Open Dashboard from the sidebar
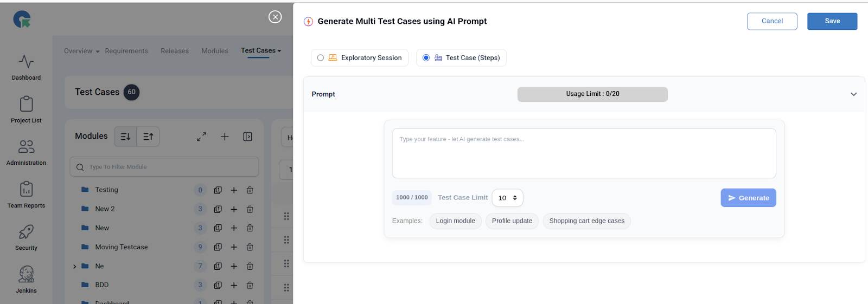Viewport: 868px width, 304px height. point(26,67)
